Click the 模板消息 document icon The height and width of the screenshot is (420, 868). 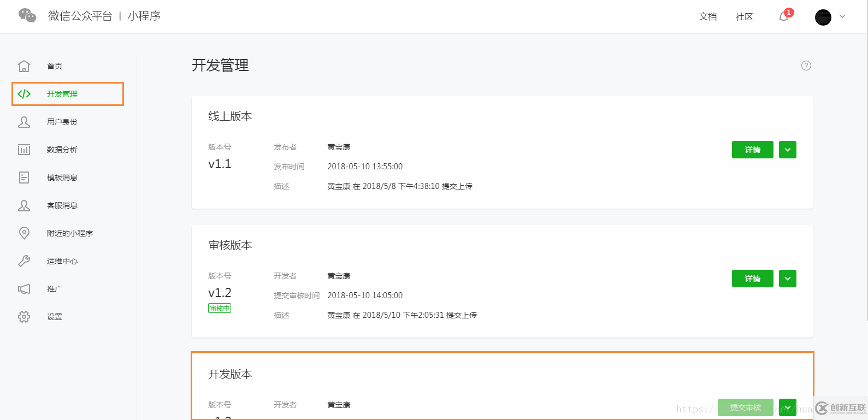coord(24,178)
